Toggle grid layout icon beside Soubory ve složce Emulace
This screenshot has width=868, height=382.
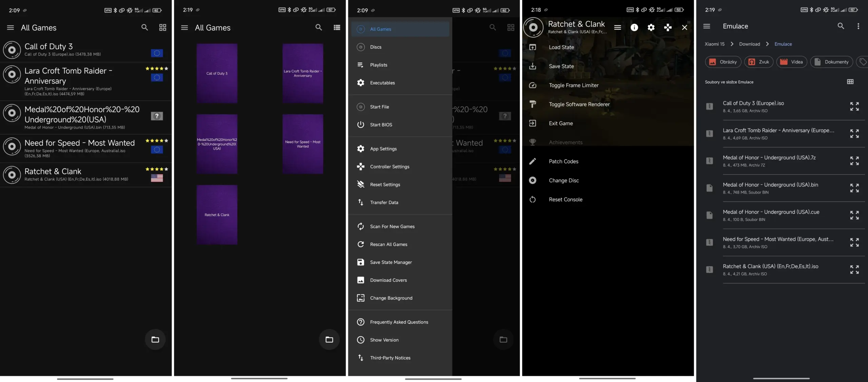850,82
